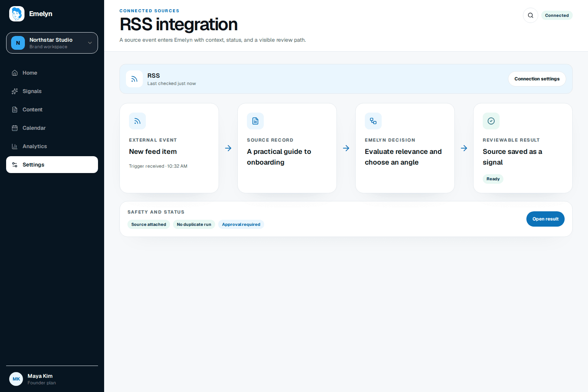Open the search magnifier icon
Viewport: 588px width, 392px height.
tap(531, 15)
